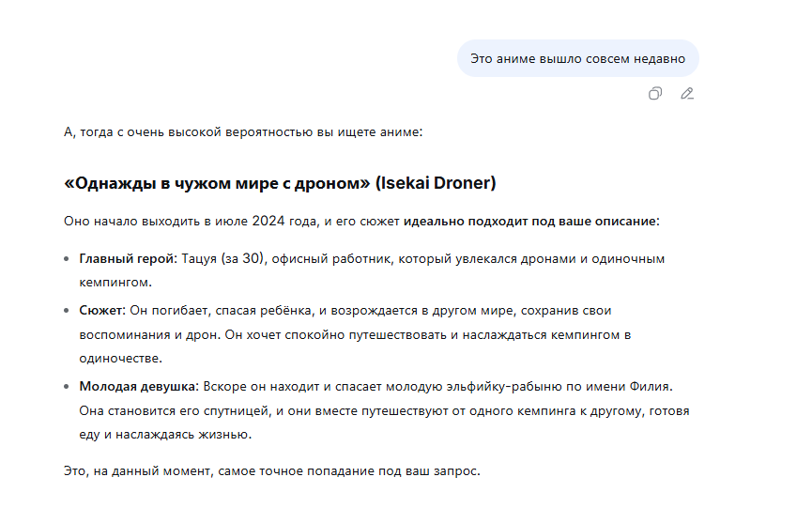This screenshot has height=508, width=812.
Task: Click the copy message icon
Action: 655,93
